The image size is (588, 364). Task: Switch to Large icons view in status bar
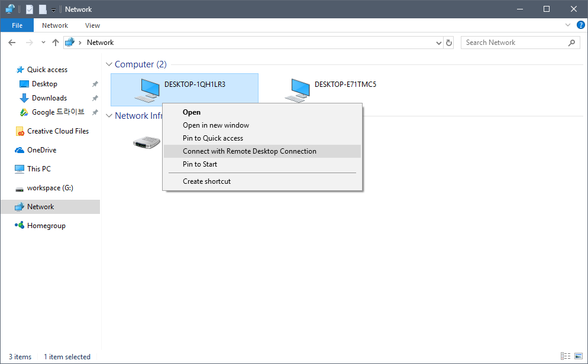click(x=579, y=356)
